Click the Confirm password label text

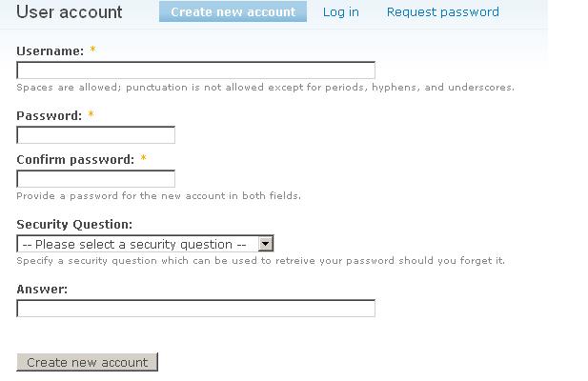[x=74, y=159]
